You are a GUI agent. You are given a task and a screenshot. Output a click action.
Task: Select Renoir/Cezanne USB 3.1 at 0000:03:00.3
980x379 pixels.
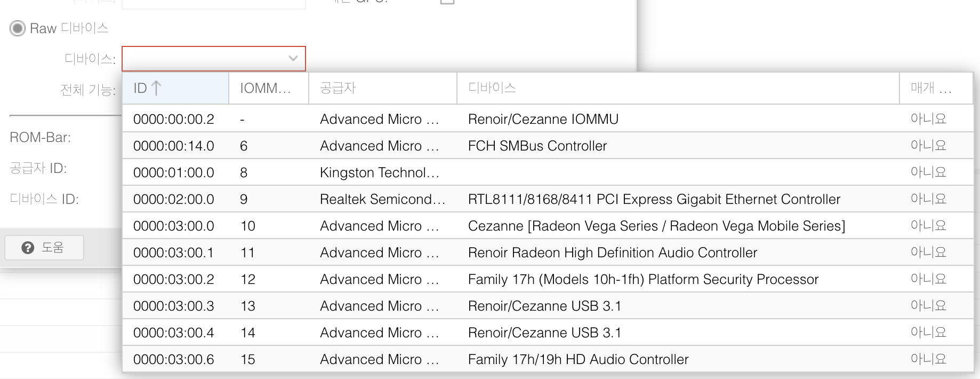coord(548,305)
